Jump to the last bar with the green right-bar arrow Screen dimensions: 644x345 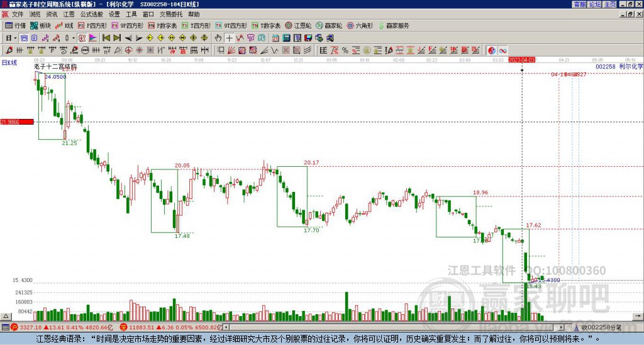(117, 38)
